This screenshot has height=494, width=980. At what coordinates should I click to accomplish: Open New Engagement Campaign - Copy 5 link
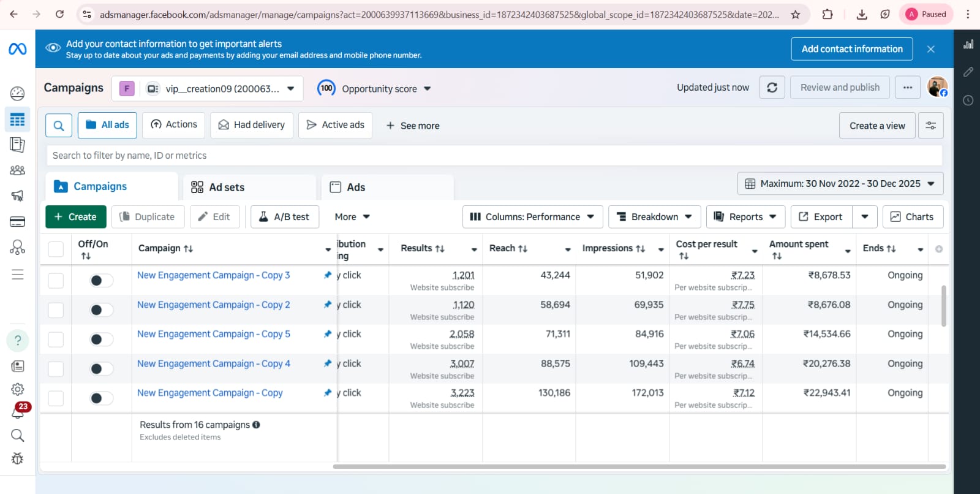pos(213,334)
